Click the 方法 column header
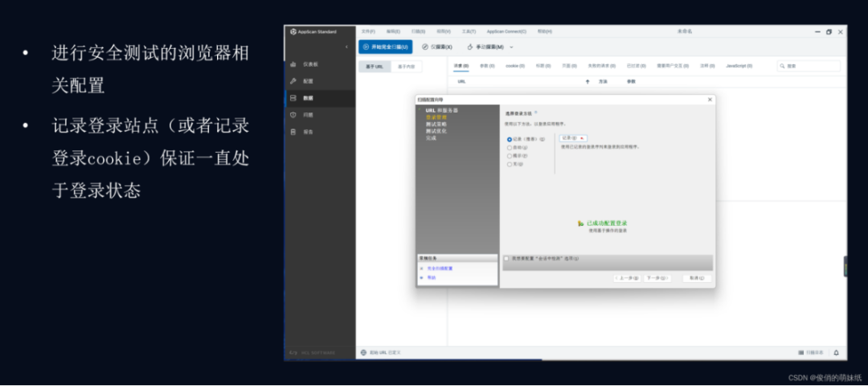Image resolution: width=868 pixels, height=386 pixels. click(603, 81)
